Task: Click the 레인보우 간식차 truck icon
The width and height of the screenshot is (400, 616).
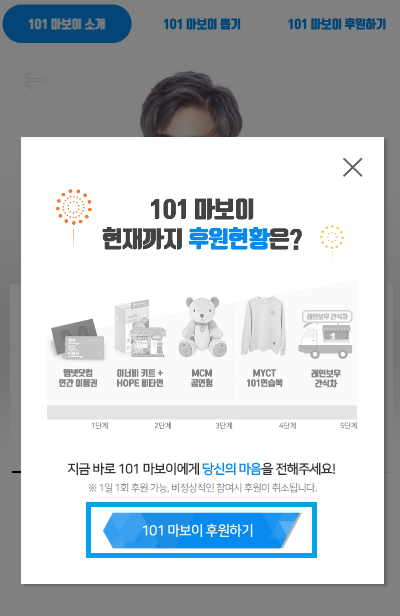Action: pyautogui.click(x=326, y=334)
